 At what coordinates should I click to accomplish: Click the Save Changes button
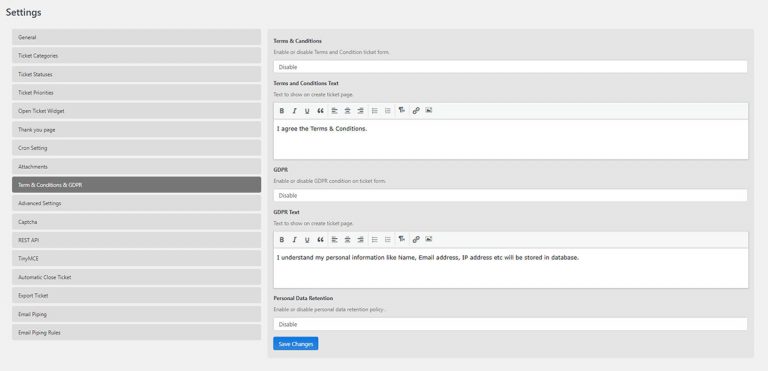pos(296,344)
